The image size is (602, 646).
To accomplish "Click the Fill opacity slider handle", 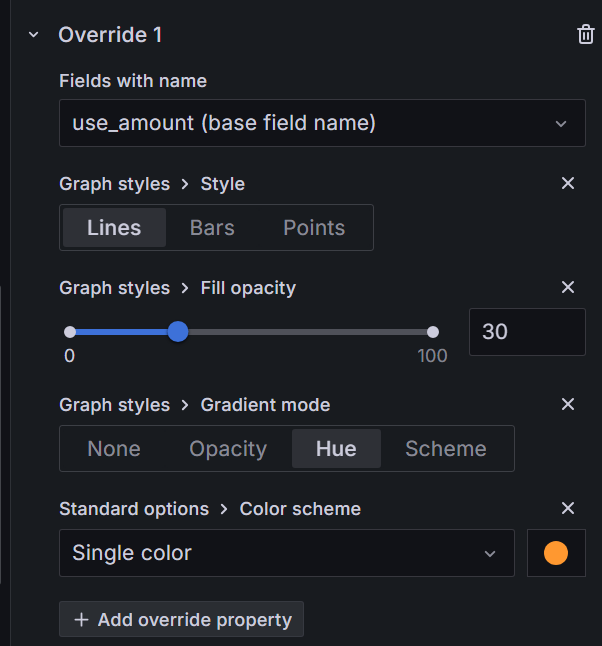I will coord(178,332).
